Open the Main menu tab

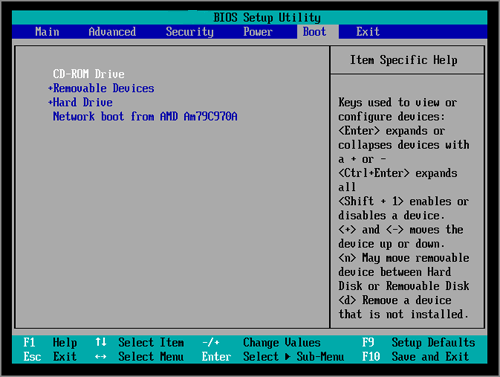[47, 32]
